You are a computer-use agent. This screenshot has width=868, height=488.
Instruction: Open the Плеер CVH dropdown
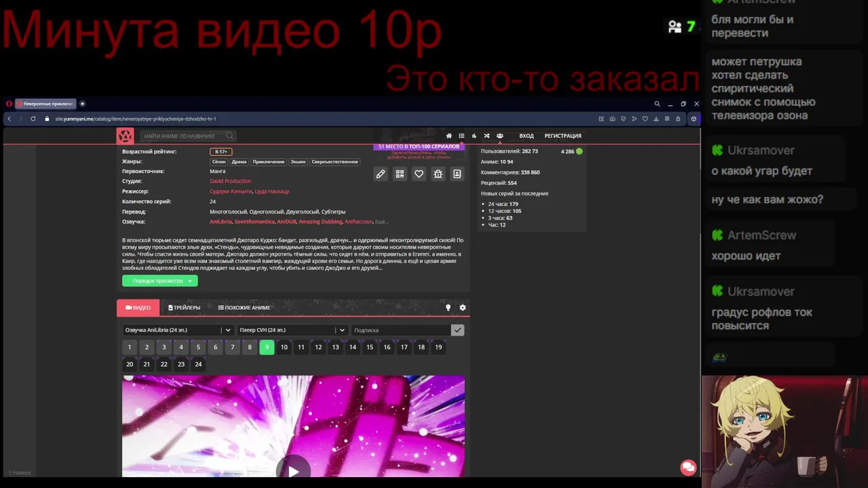[292, 330]
